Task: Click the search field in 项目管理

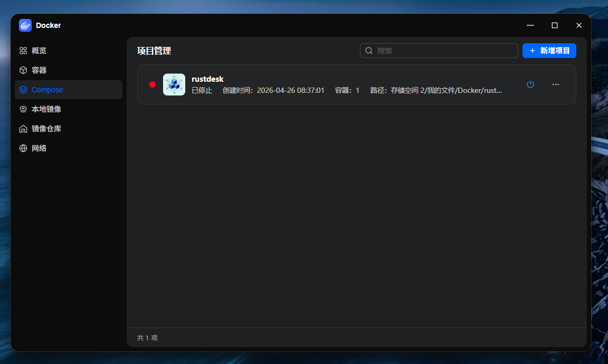Action: pos(439,51)
